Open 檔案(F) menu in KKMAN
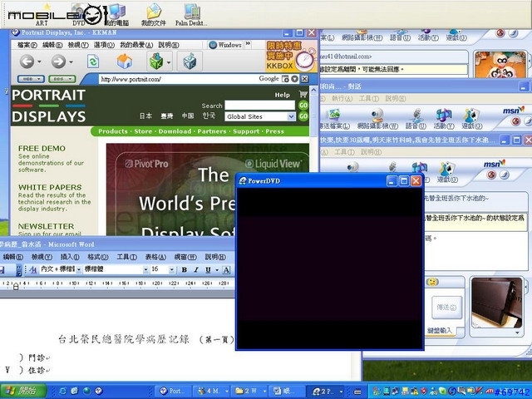 27,45
